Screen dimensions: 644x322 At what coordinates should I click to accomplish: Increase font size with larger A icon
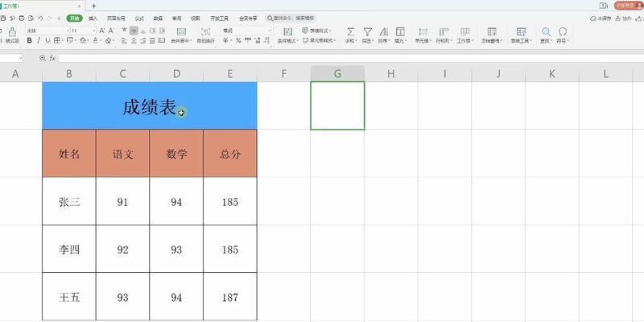(x=102, y=31)
